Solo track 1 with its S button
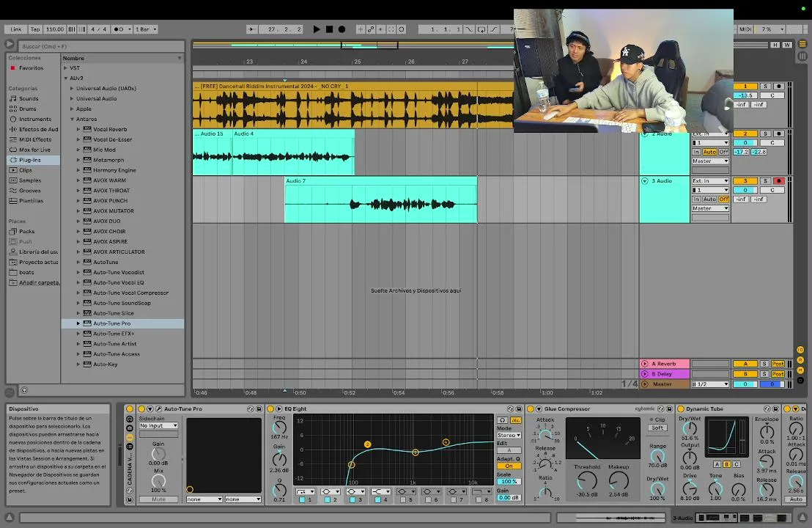Image resolution: width=812 pixels, height=528 pixels. 765,87
